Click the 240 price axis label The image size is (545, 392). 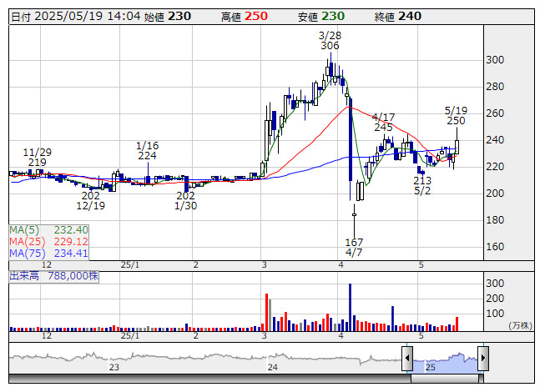[x=495, y=140]
